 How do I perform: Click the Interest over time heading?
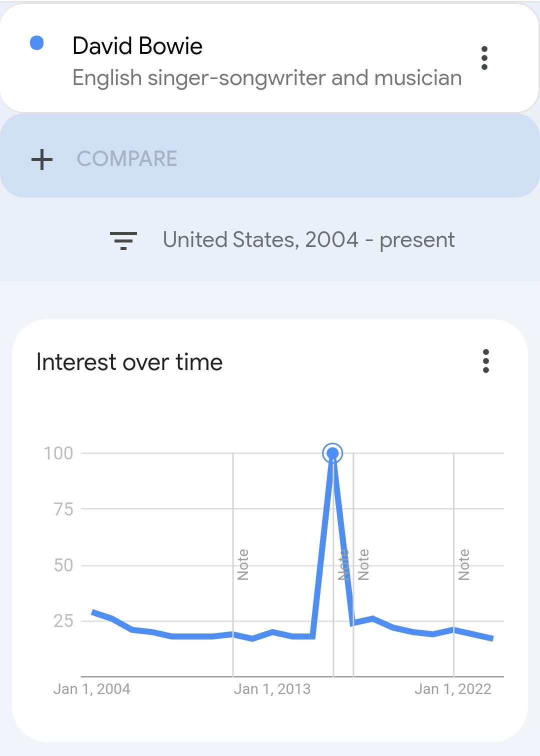(x=129, y=362)
